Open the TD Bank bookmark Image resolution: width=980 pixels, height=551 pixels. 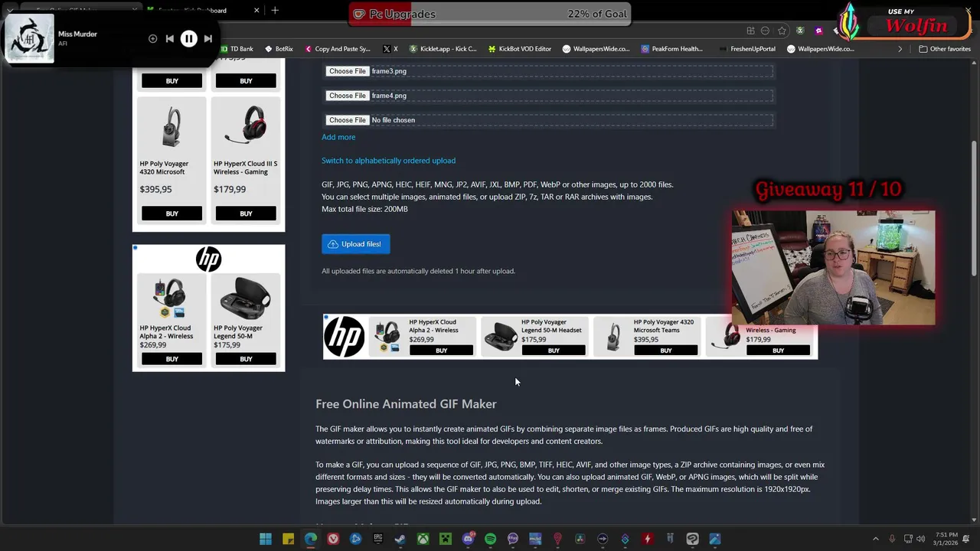(237, 49)
